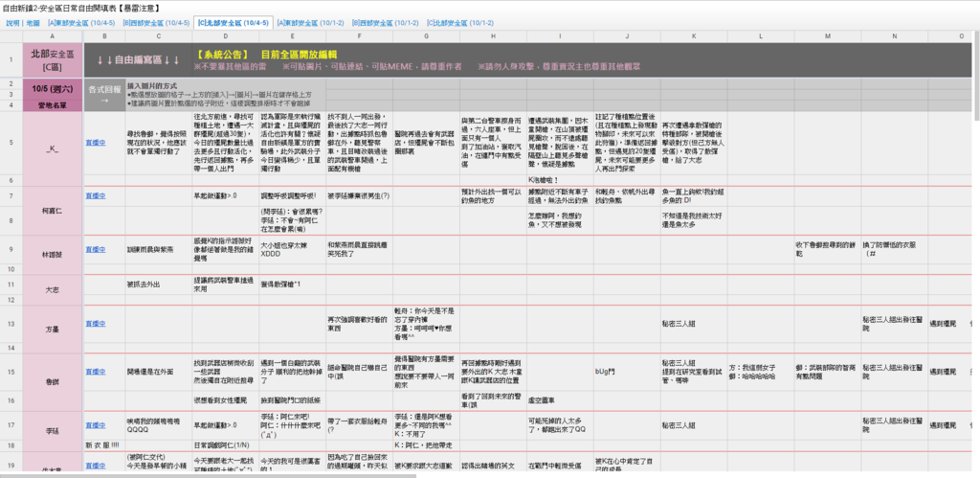Click the 大小姐也穿太辣 XDDD cell
The height and width of the screenshot is (478, 980).
[x=292, y=249]
